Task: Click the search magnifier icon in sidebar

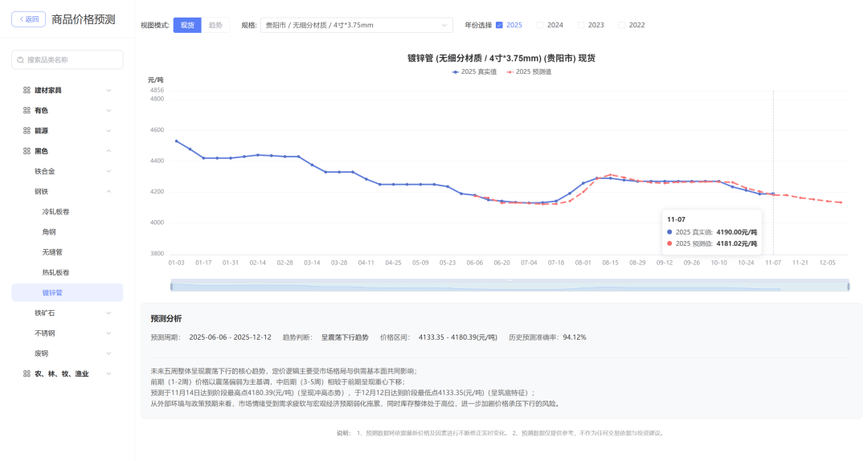Action: 21,59
